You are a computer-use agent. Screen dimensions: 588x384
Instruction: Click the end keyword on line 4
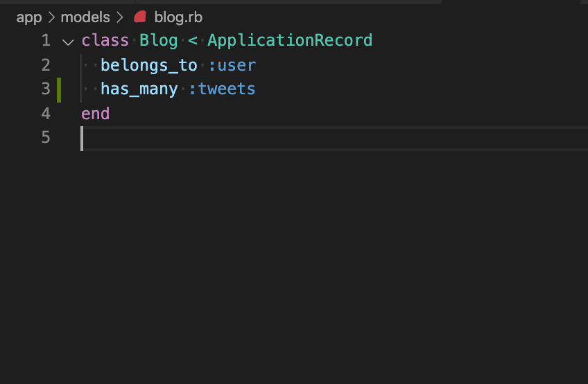point(95,113)
